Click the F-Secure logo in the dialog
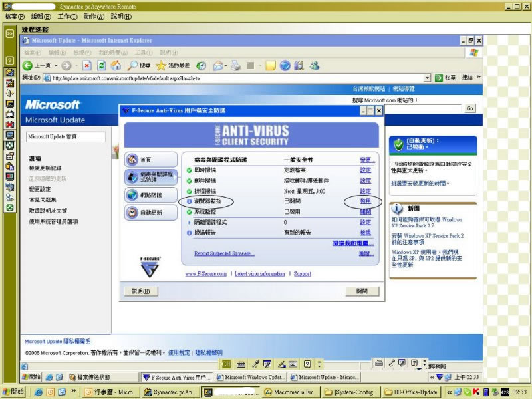The width and height of the screenshot is (532, 399). click(x=150, y=267)
